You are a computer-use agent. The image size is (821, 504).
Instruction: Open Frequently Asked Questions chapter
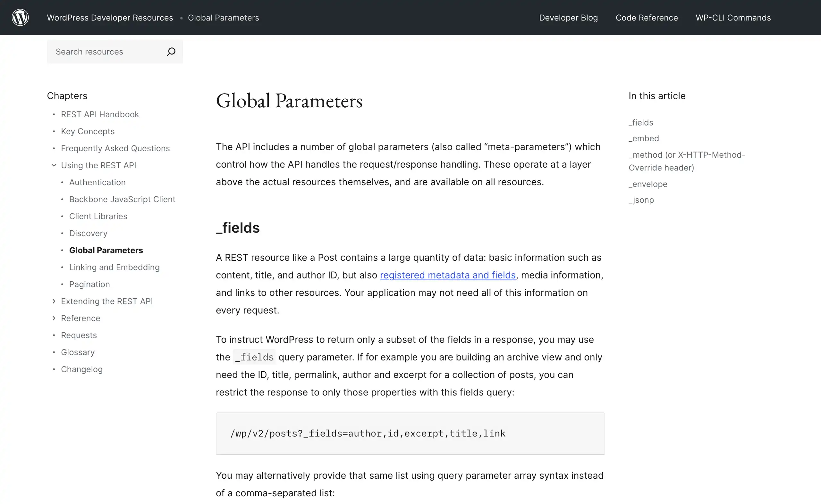click(115, 148)
